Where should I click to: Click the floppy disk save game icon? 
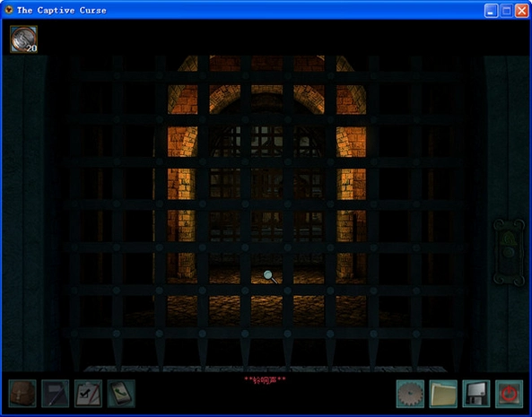pos(476,394)
